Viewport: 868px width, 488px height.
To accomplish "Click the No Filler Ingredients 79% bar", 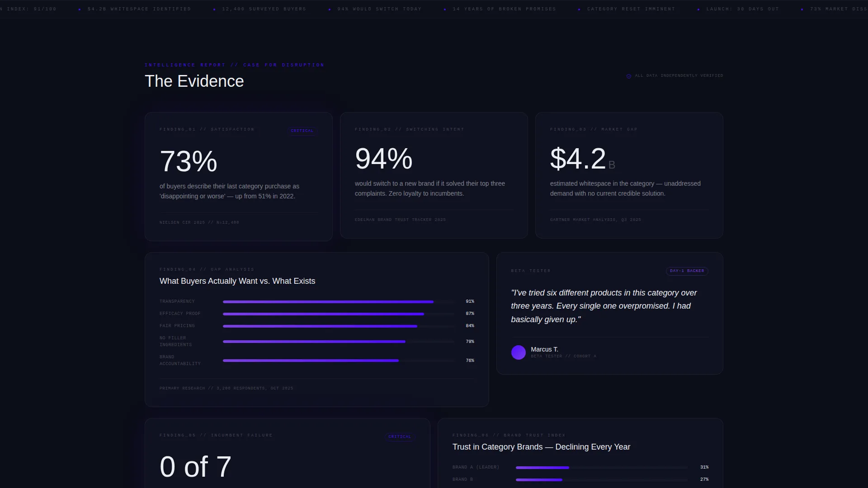I will (x=338, y=342).
